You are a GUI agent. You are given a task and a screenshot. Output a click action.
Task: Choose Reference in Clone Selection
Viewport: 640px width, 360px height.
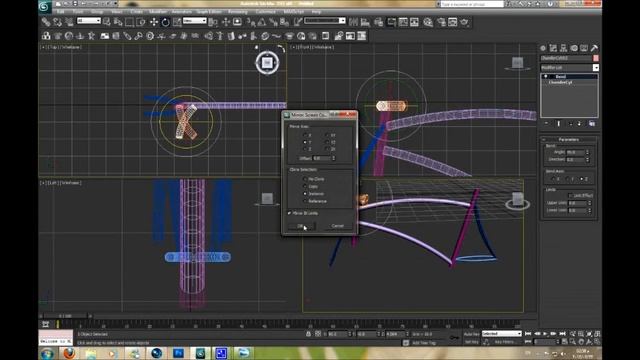click(305, 201)
